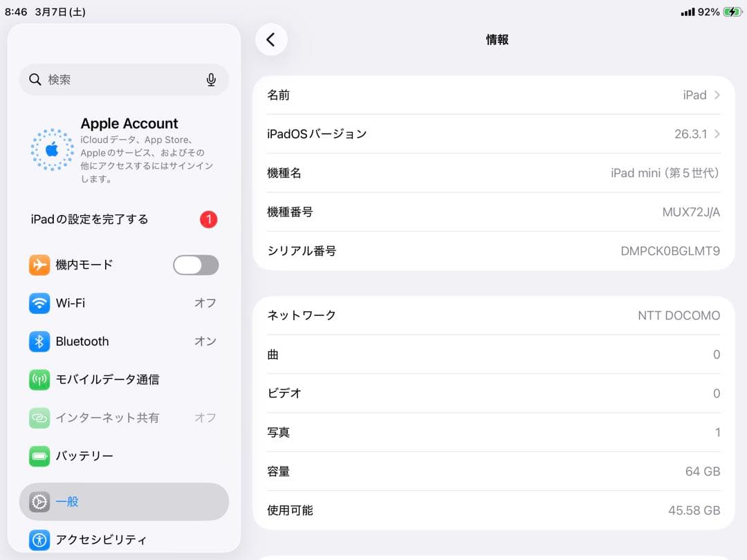Open Bluetooth settings

(x=124, y=342)
